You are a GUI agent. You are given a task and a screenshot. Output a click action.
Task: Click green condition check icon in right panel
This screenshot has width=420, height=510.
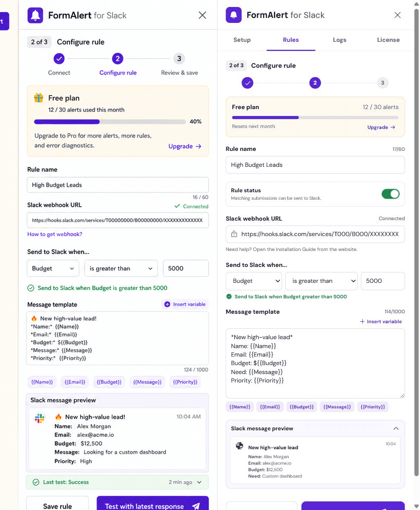coord(229,296)
